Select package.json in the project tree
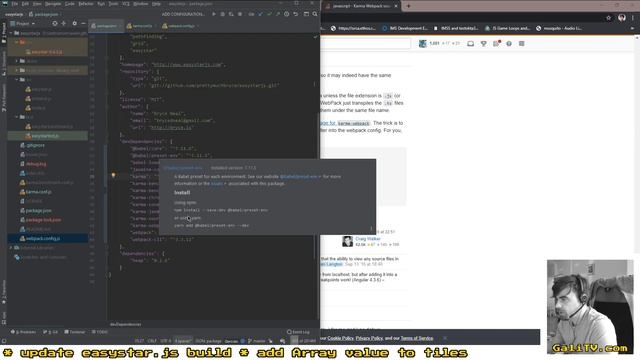 point(39,211)
